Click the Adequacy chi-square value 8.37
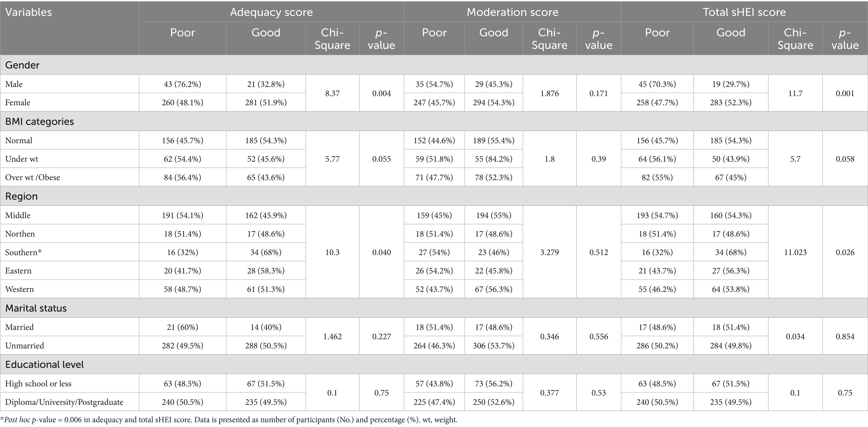 [x=332, y=93]
